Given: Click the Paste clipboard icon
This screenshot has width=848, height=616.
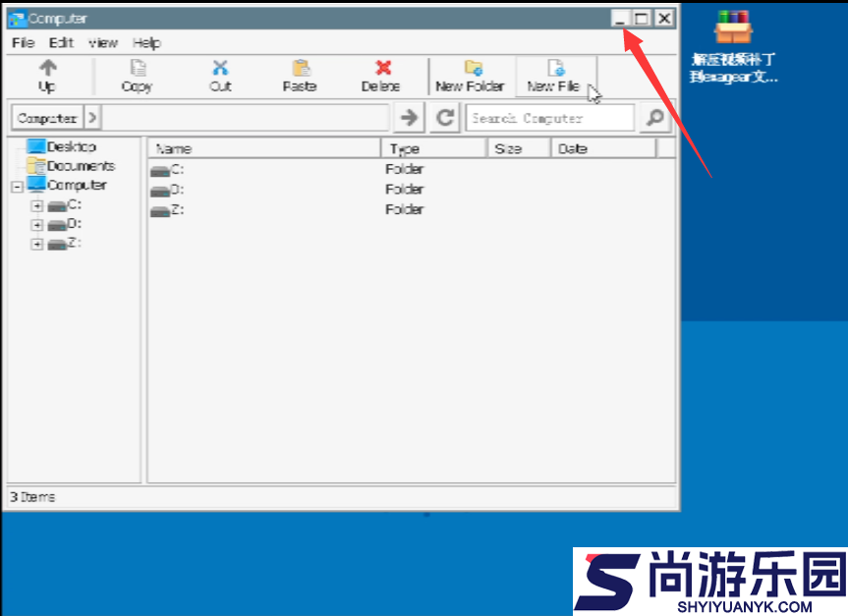Looking at the screenshot, I should click(301, 68).
